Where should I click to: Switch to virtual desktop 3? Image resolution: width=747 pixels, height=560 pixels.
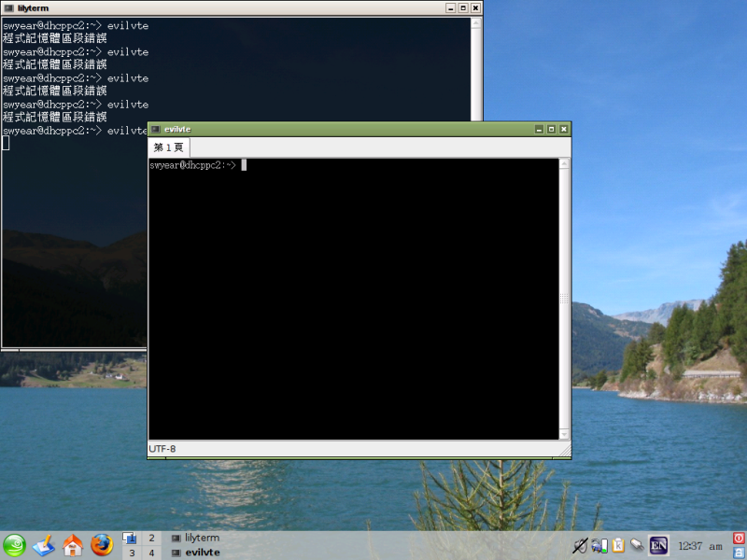tap(133, 553)
